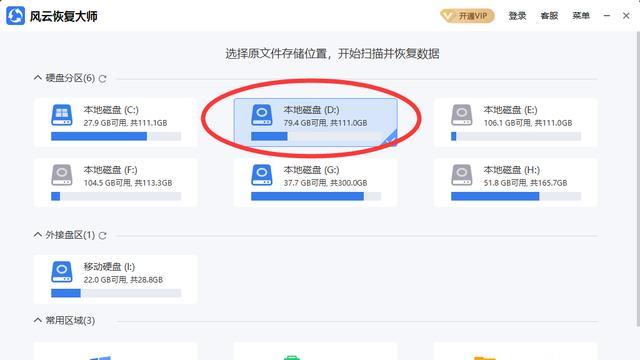Click the I: drive usage bar

coord(116,293)
